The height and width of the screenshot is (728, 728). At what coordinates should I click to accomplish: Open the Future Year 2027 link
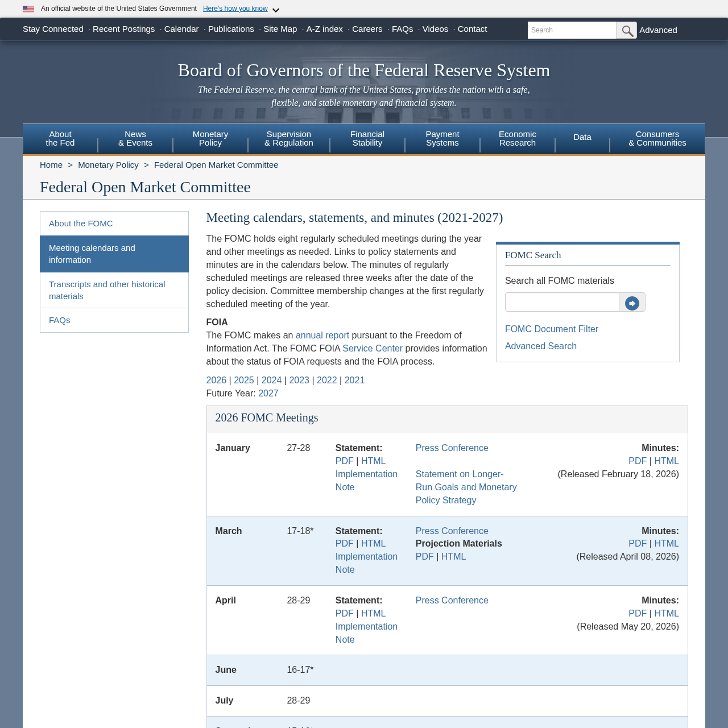pyautogui.click(x=268, y=394)
